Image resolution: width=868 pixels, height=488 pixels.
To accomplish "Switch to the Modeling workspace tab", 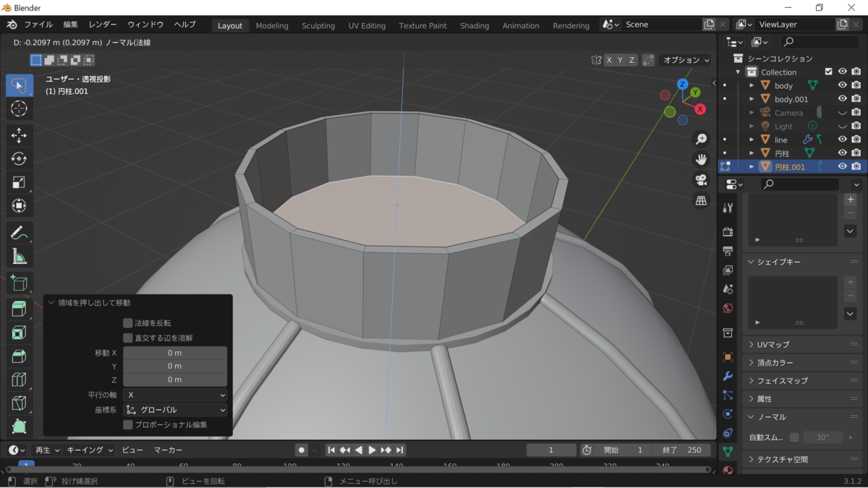I will (272, 25).
